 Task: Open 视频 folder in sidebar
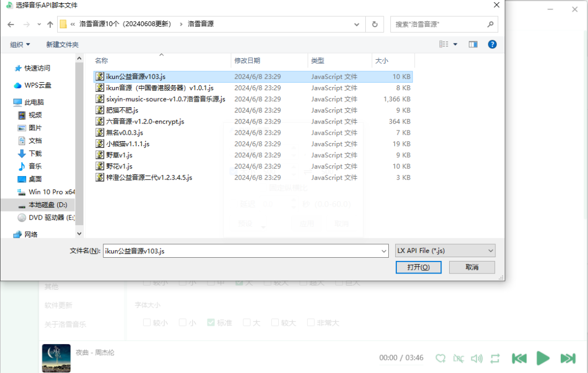coord(30,115)
